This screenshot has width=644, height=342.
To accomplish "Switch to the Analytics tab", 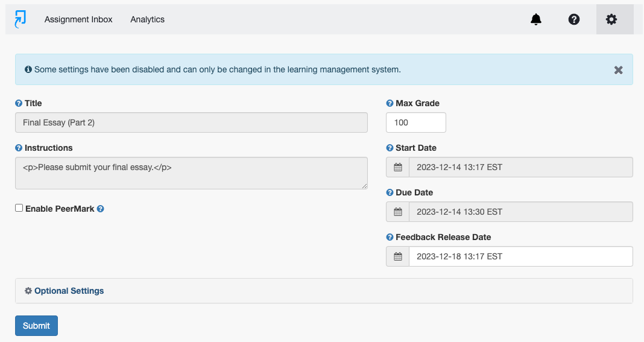I will [148, 19].
